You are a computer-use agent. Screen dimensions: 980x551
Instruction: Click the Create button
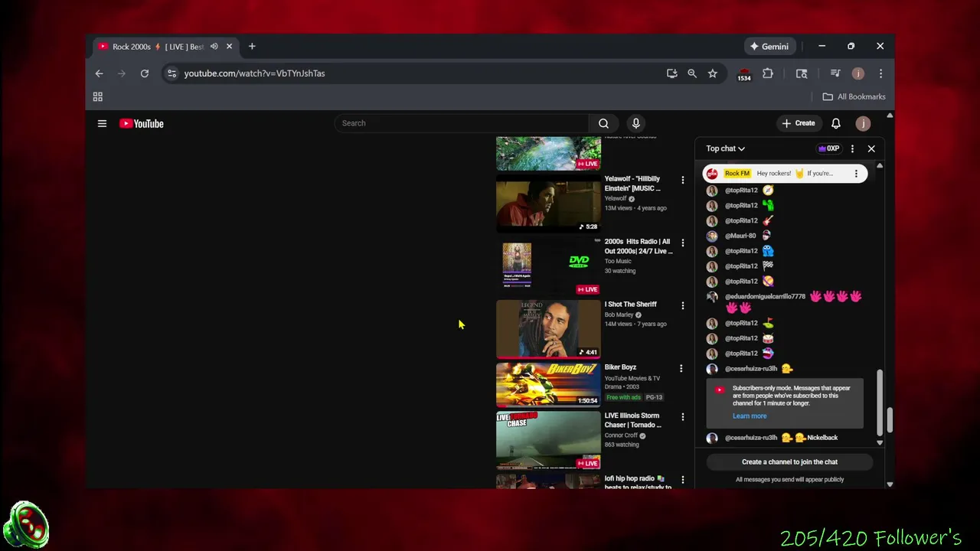(x=798, y=123)
